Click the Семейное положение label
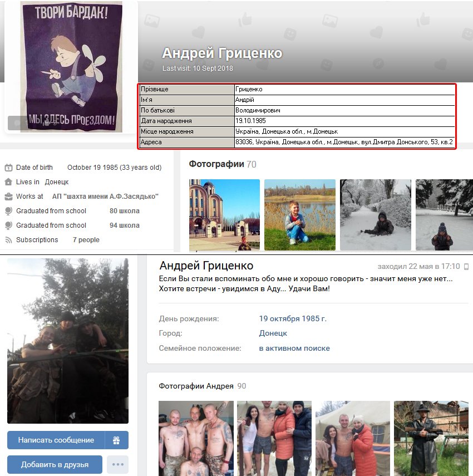Viewport: 473px width, 476px height. pos(200,348)
